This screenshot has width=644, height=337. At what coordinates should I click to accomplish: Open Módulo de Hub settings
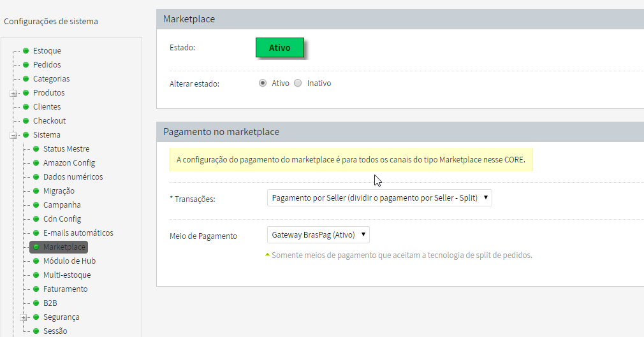[70, 261]
